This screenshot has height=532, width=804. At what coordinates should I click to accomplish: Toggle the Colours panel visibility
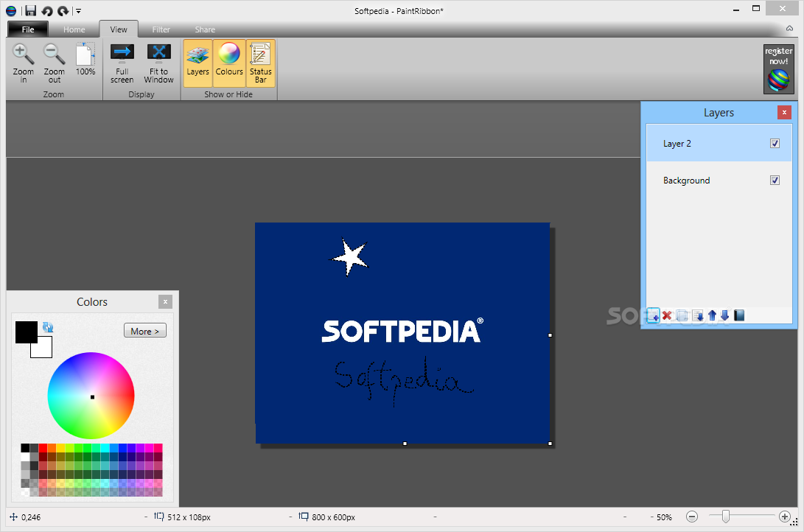tap(229, 63)
